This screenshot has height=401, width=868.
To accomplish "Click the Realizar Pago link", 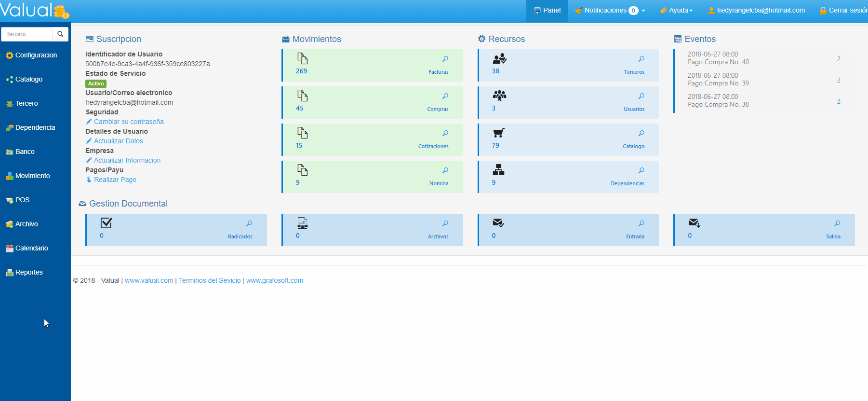I will point(115,180).
